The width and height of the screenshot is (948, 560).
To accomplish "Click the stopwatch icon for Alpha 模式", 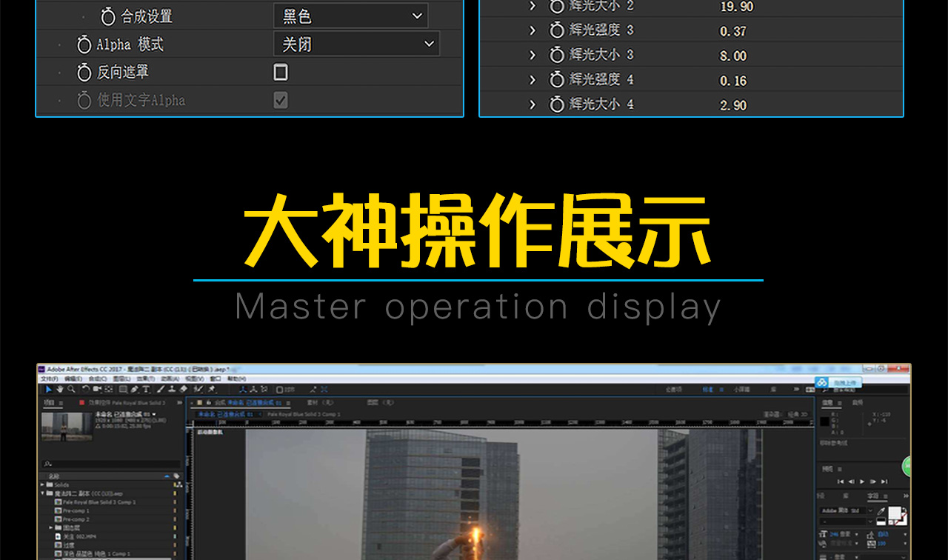I will 84,44.
